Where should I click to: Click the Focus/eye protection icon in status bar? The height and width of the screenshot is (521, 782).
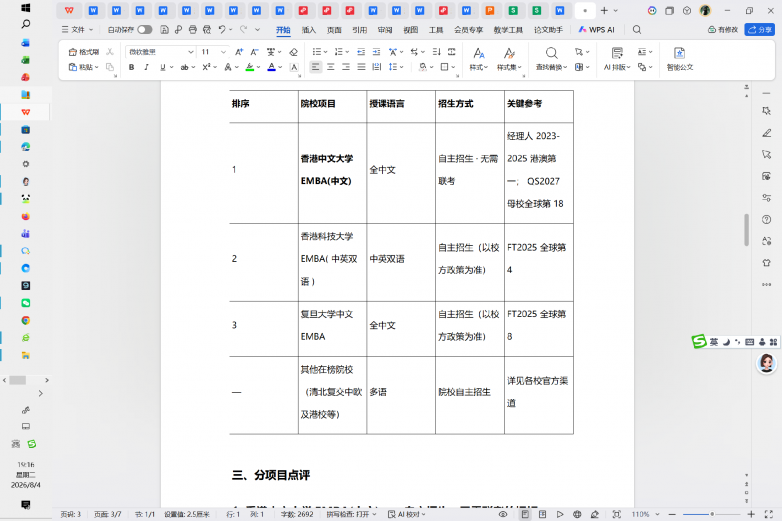pos(503,514)
